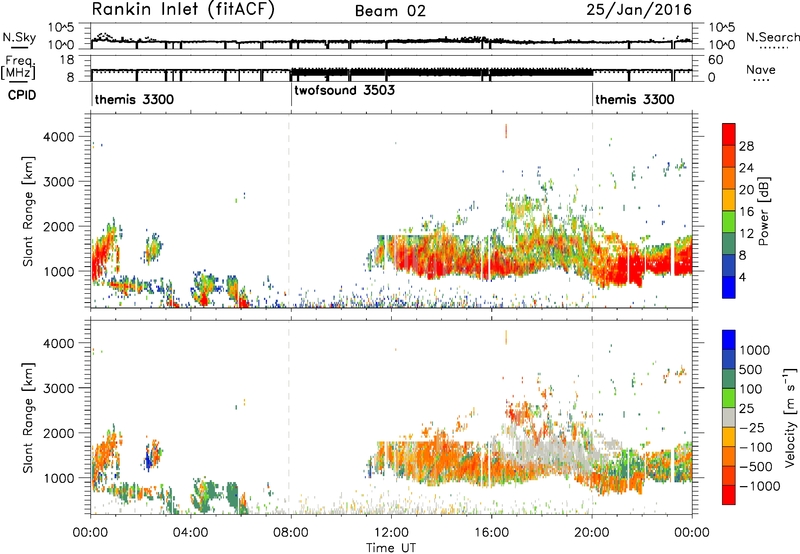The image size is (800, 554).
Task: Click the 'CPID' row label
Action: click(x=22, y=95)
